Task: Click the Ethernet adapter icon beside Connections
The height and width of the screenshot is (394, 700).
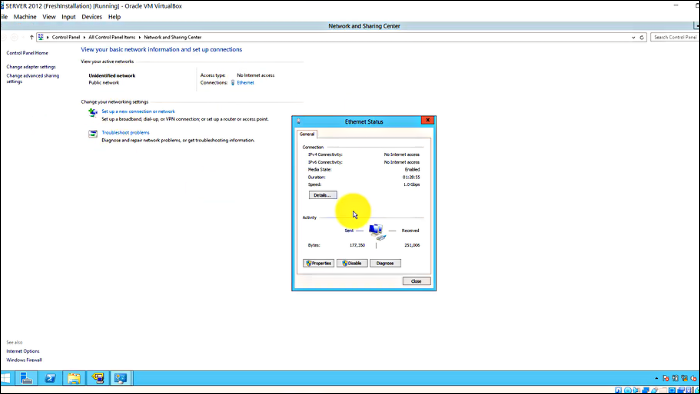Action: pos(233,83)
